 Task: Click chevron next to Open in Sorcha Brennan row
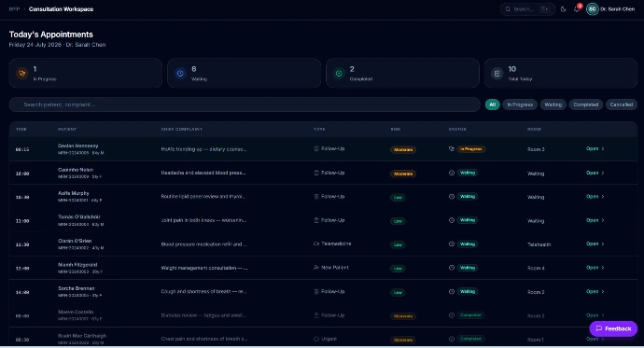[603, 291]
